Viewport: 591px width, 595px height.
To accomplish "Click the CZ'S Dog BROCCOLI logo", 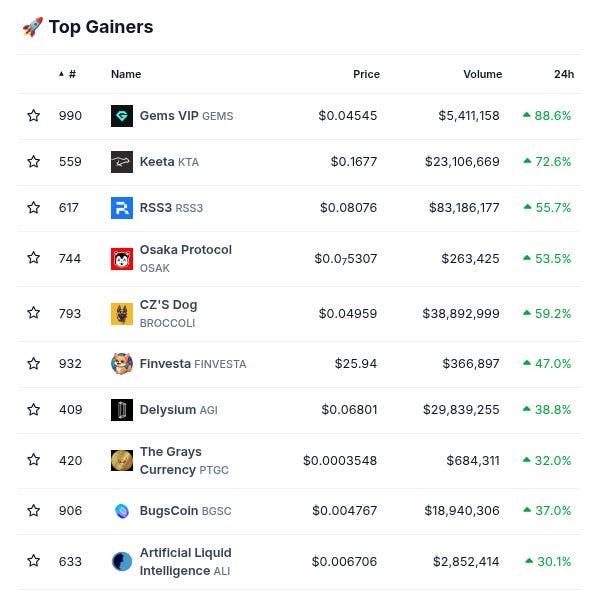I will [x=122, y=314].
